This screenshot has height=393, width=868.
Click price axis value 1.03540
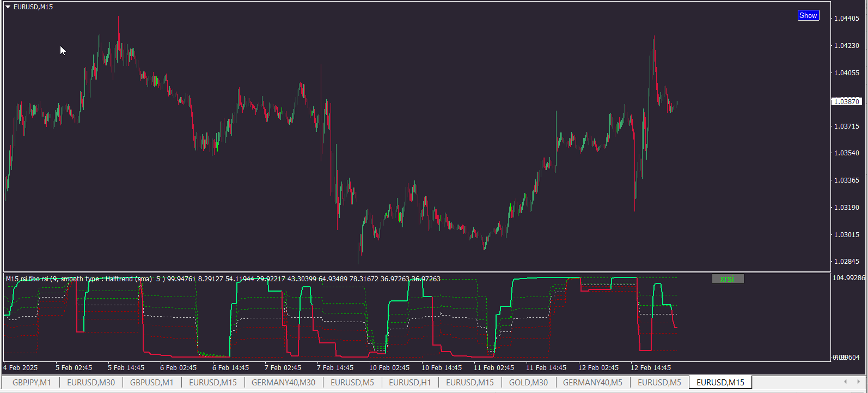[x=847, y=153]
